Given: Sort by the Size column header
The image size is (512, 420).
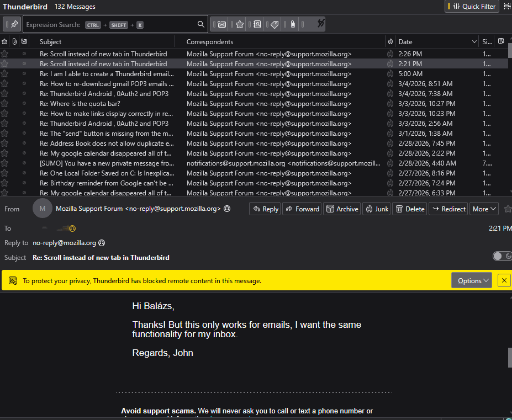Looking at the screenshot, I should [x=487, y=42].
